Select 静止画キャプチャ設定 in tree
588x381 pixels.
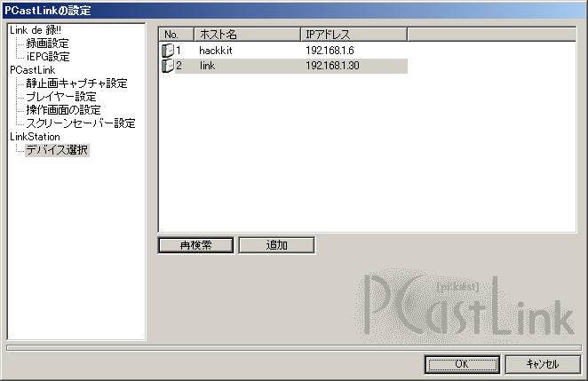(x=76, y=83)
